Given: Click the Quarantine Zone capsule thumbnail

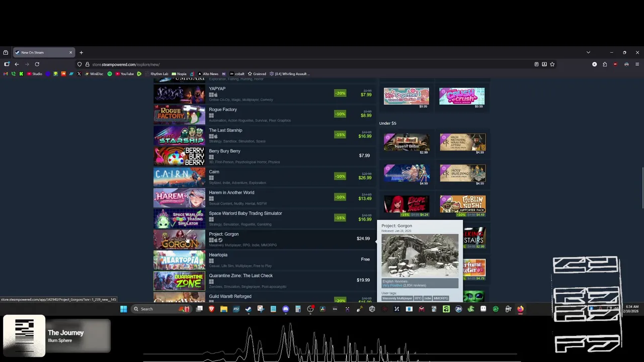Looking at the screenshot, I should click(x=179, y=281).
